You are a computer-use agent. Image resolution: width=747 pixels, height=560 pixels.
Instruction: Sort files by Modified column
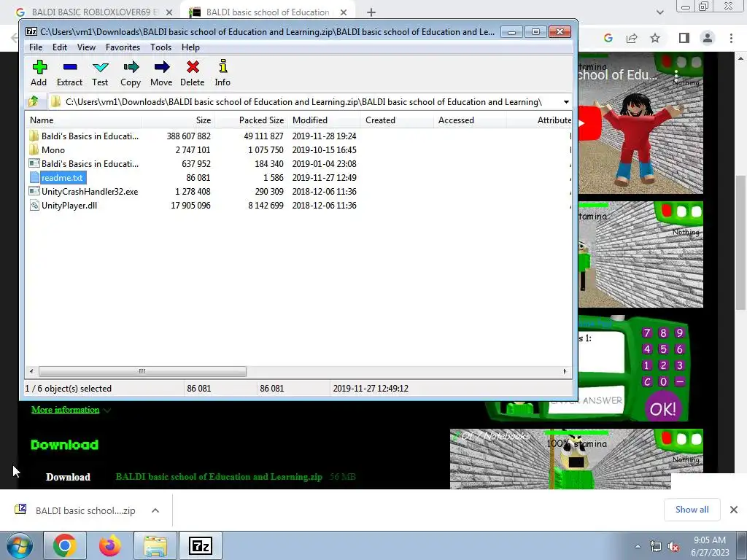tap(325, 120)
